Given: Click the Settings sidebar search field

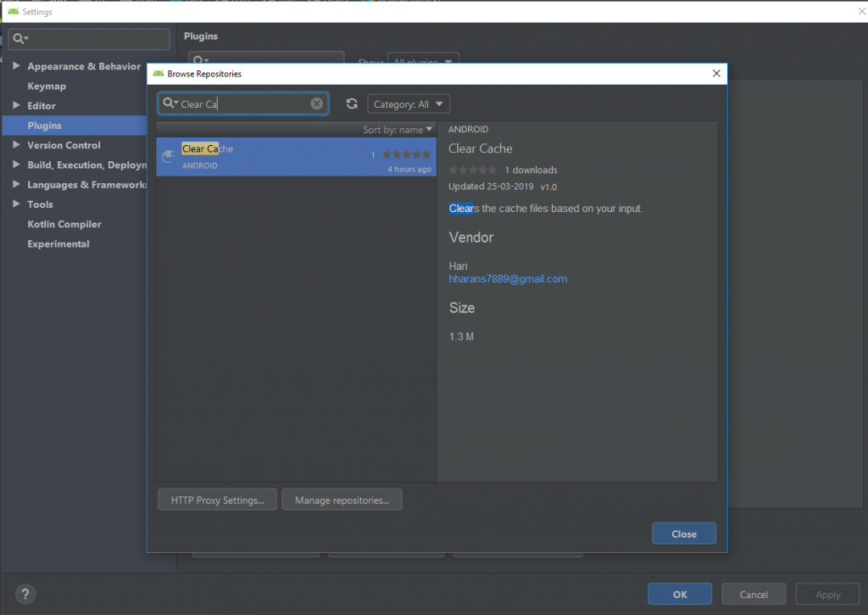Looking at the screenshot, I should point(88,39).
